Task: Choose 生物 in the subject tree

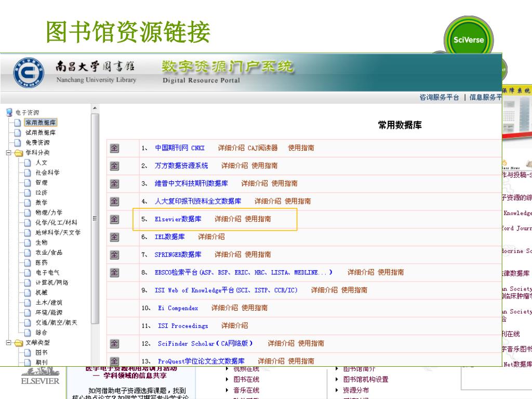Action: click(42, 243)
